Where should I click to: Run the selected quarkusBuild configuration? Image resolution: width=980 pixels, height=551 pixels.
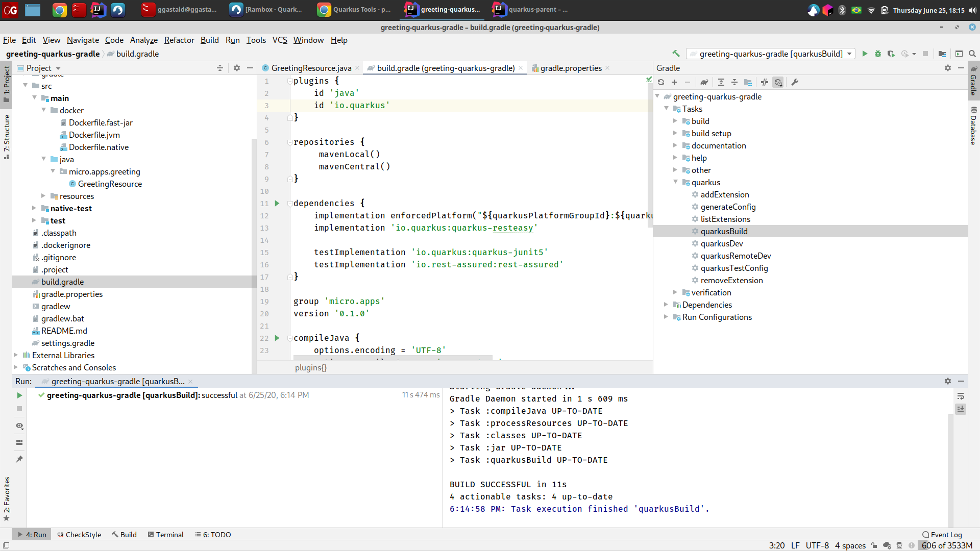[x=865, y=54]
